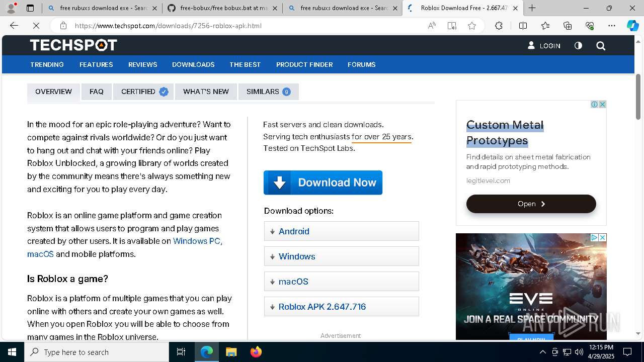The height and width of the screenshot is (362, 644).
Task: Expand the macOS download option
Action: click(x=341, y=282)
